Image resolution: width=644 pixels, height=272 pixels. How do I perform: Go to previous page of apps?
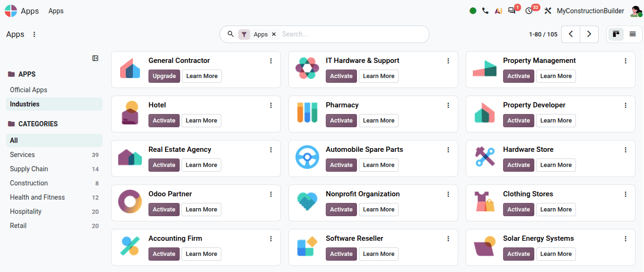[x=571, y=34]
